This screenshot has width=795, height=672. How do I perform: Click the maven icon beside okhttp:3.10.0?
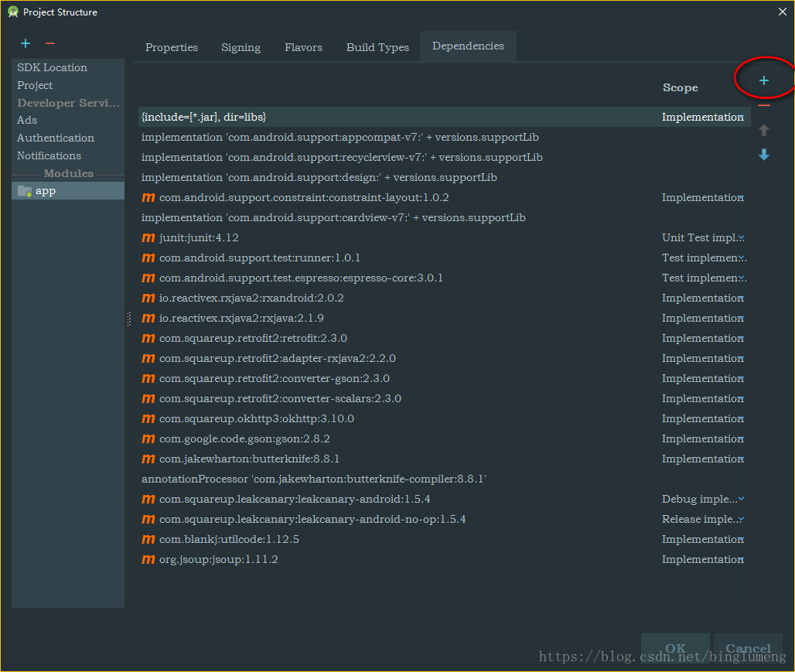click(x=148, y=418)
